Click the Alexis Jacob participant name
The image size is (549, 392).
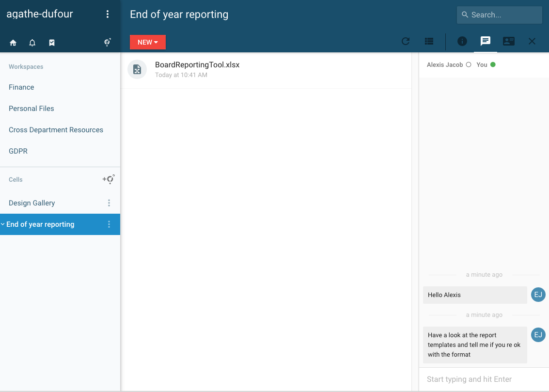coord(445,65)
